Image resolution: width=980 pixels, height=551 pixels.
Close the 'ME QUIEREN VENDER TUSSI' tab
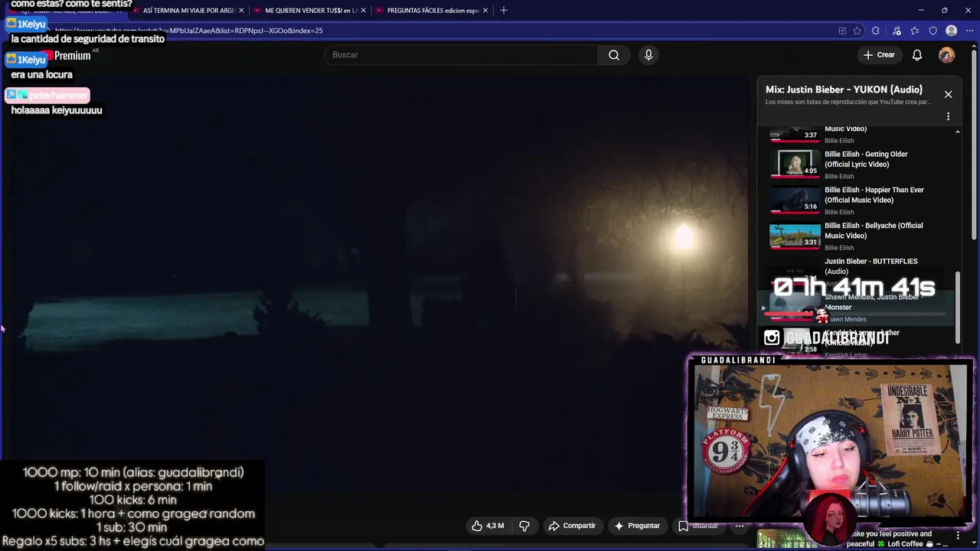click(x=363, y=11)
